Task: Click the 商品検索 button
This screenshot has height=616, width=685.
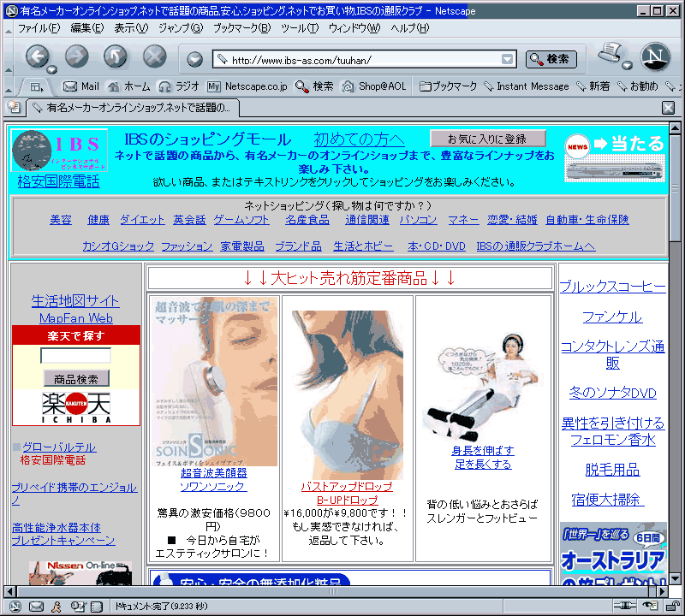Action: [76, 379]
